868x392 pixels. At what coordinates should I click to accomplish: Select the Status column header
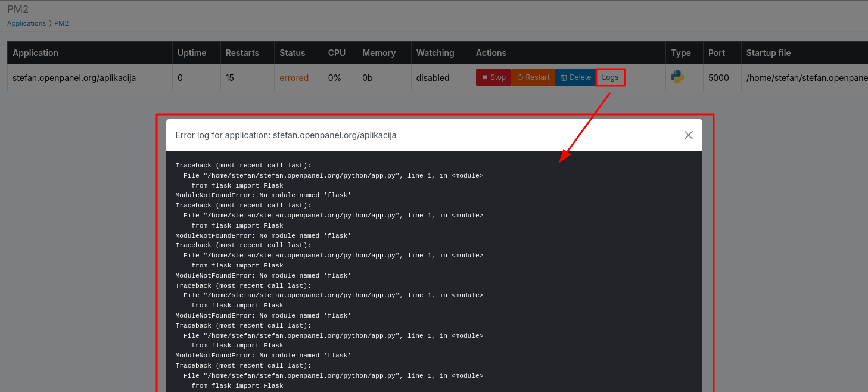298,52
